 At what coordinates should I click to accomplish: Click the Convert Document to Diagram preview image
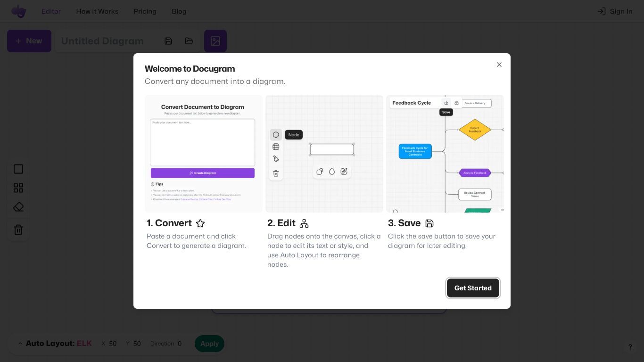[x=204, y=154]
